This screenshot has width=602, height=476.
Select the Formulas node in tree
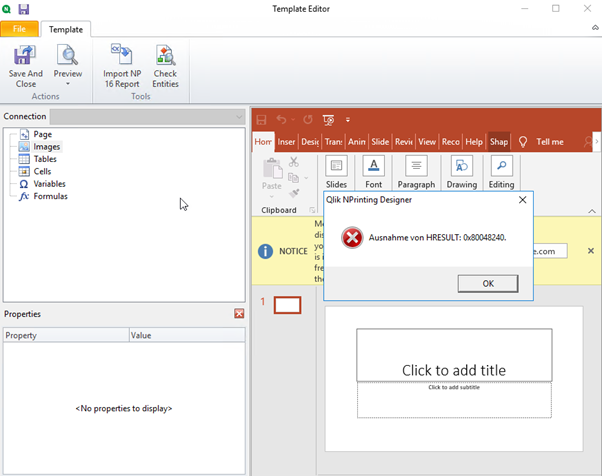pyautogui.click(x=50, y=196)
